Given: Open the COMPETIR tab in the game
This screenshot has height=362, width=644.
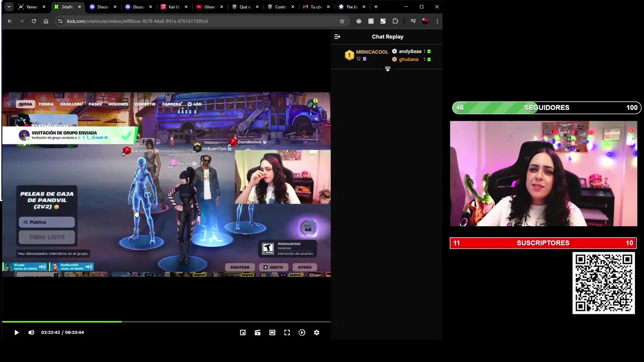Looking at the screenshot, I should point(145,104).
